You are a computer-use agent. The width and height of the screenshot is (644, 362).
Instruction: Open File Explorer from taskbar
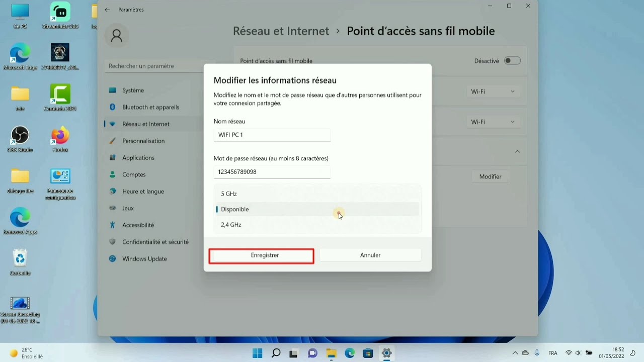(x=331, y=353)
